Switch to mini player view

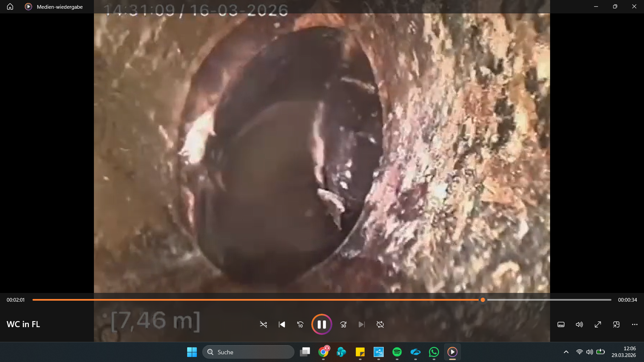click(x=616, y=324)
